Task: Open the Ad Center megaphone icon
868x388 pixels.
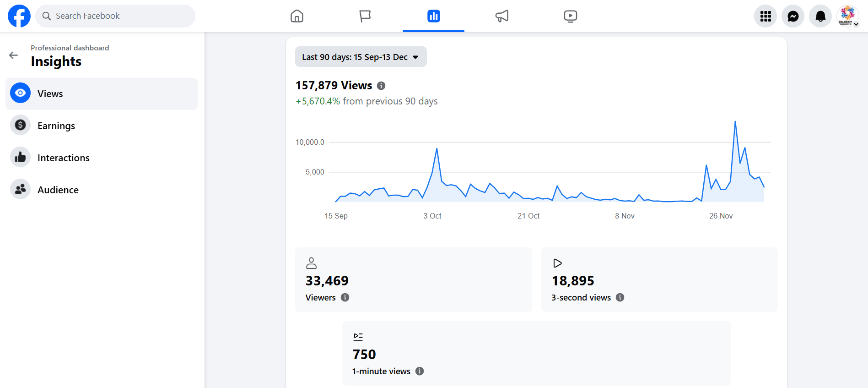Action: pyautogui.click(x=502, y=16)
